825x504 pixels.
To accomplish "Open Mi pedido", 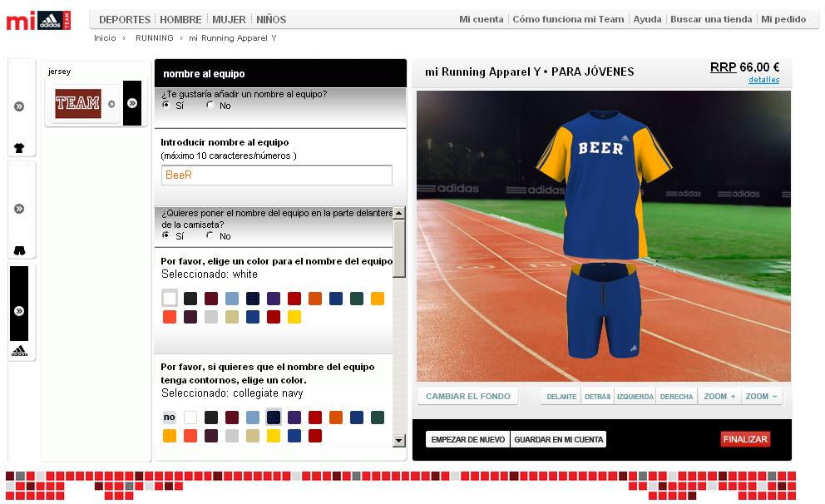I will coord(783,19).
